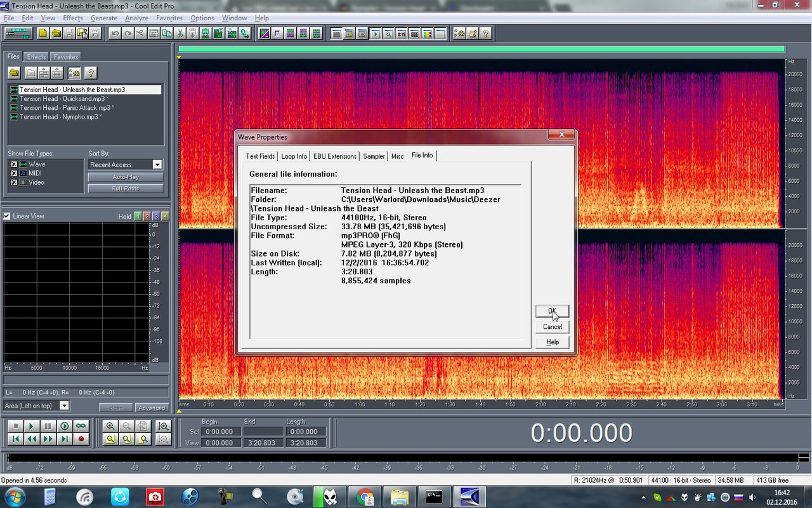
Task: Toggle the MIDI file type checkbox
Action: 14,173
